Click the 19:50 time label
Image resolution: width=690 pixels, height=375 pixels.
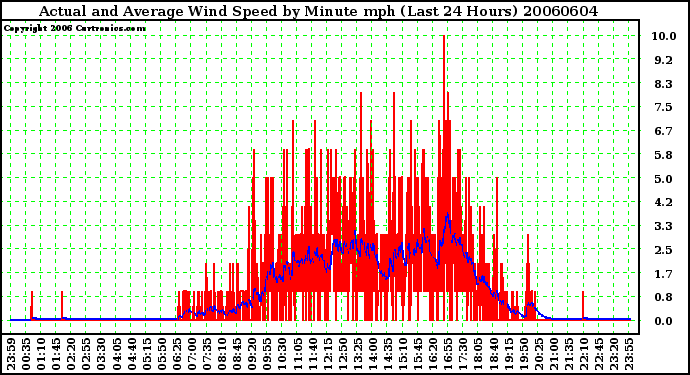click(523, 354)
